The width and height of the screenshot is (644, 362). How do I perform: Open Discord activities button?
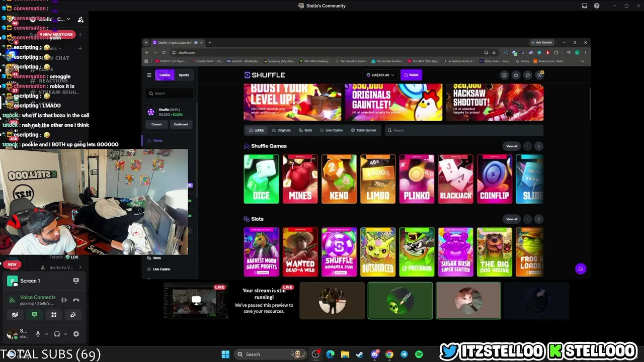click(x=54, y=315)
